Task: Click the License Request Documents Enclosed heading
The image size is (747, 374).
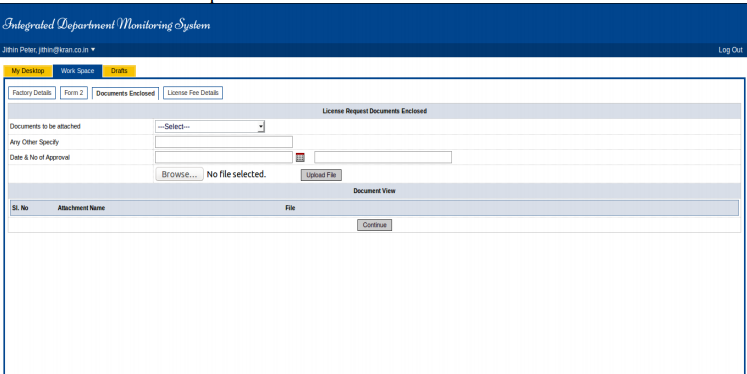Action: (x=374, y=111)
